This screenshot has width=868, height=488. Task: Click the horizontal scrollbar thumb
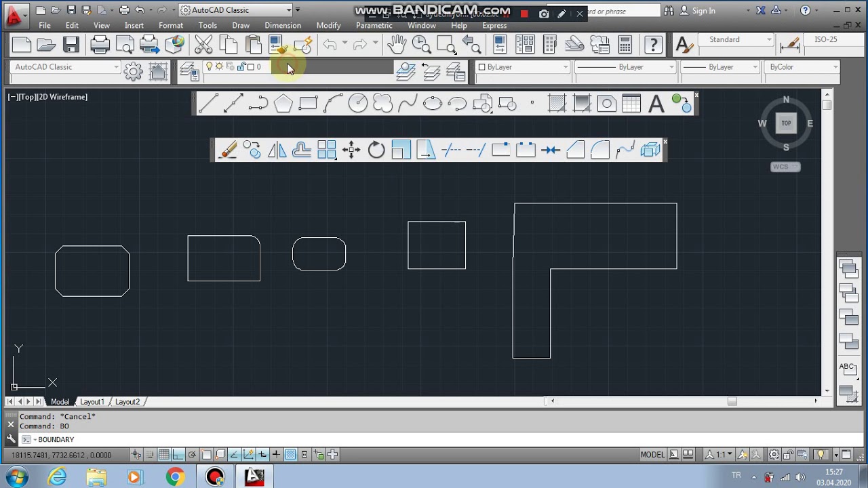(732, 401)
